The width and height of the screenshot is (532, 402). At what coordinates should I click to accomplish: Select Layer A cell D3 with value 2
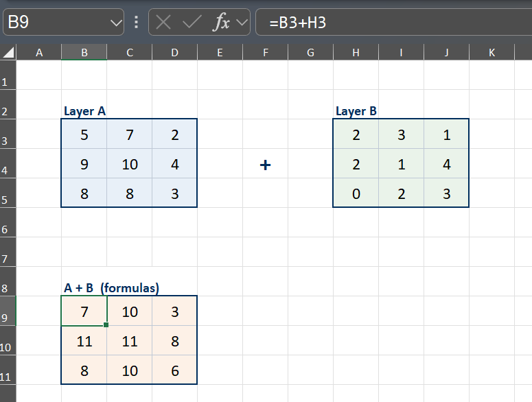pyautogui.click(x=175, y=134)
